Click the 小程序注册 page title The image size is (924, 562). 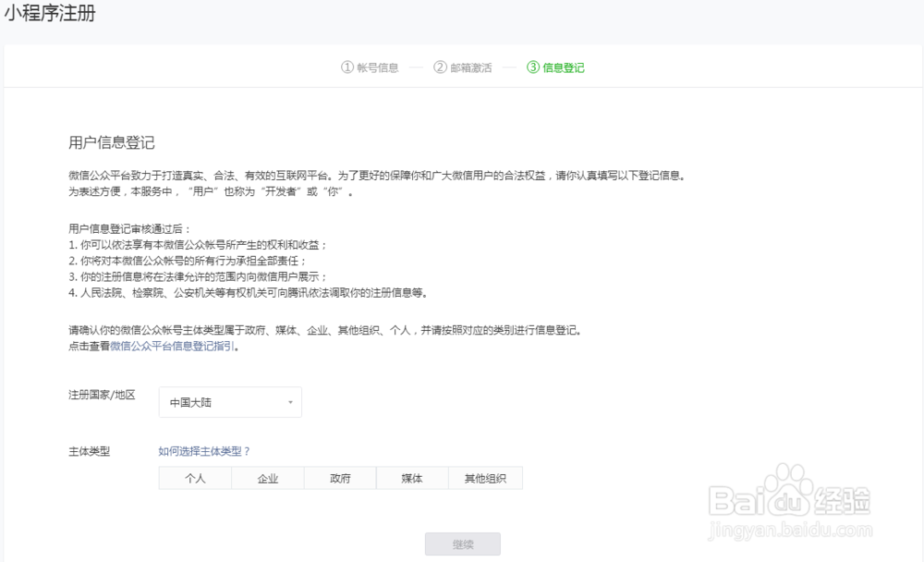click(x=50, y=13)
